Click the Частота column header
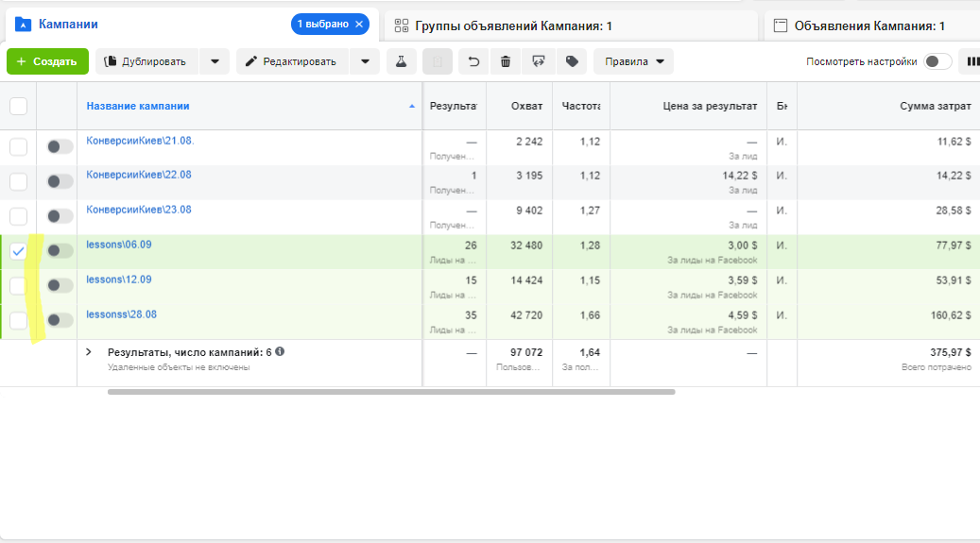 pos(581,106)
